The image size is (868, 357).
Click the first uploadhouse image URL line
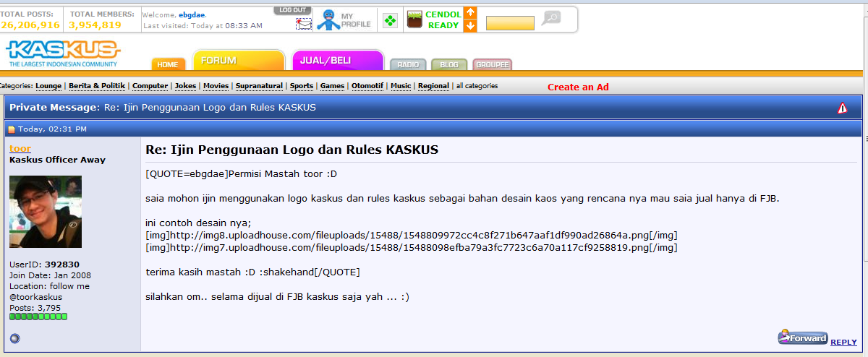tap(412, 236)
